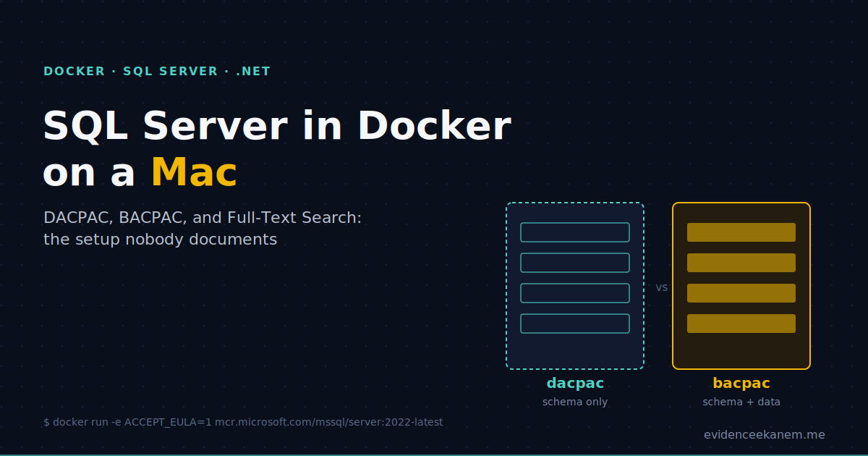The height and width of the screenshot is (456, 868).
Task: Click the evidenceekanem.me site name
Action: click(x=765, y=435)
